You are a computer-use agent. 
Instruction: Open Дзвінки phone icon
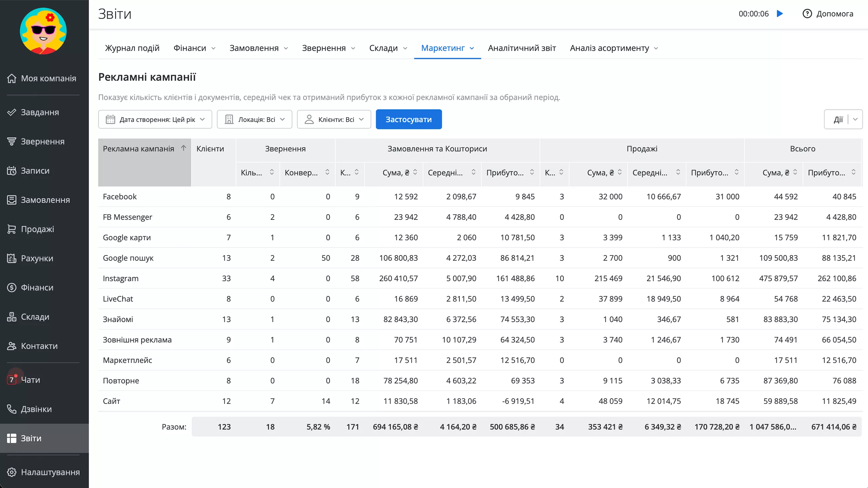tap(12, 409)
